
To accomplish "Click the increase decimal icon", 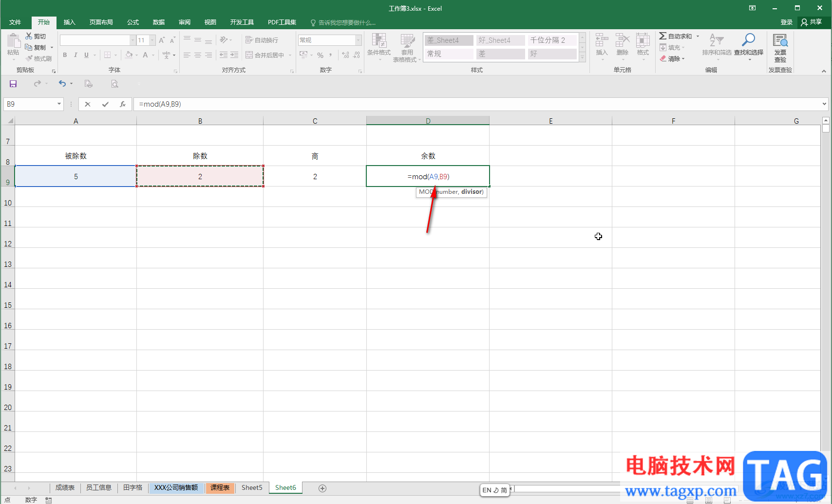I will point(345,55).
